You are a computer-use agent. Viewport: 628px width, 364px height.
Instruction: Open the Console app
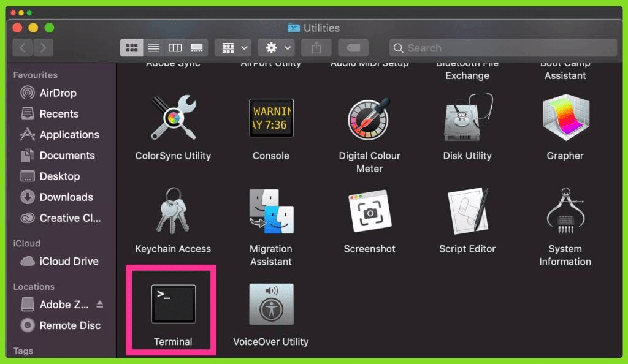(x=270, y=118)
